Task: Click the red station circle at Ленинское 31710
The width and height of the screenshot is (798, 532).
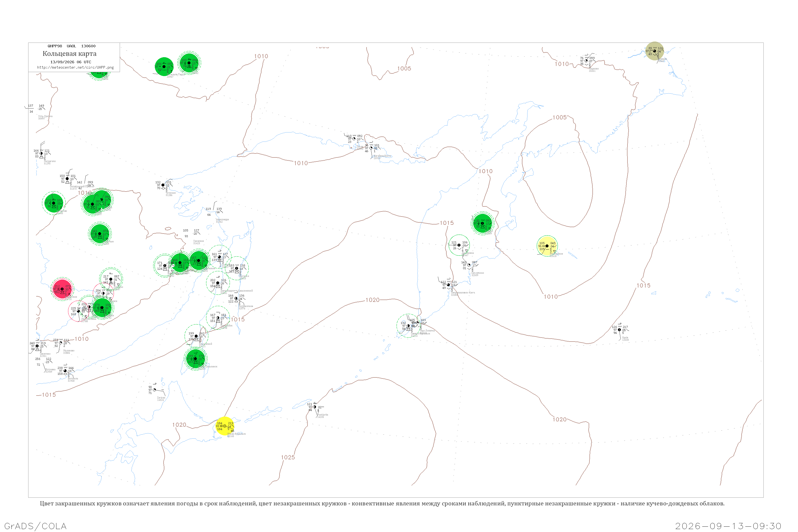Action: 62,289
